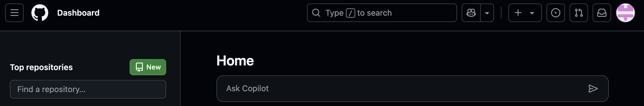The height and width of the screenshot is (106, 644).
Task: Open the Pull requests icon
Action: pos(579,13)
